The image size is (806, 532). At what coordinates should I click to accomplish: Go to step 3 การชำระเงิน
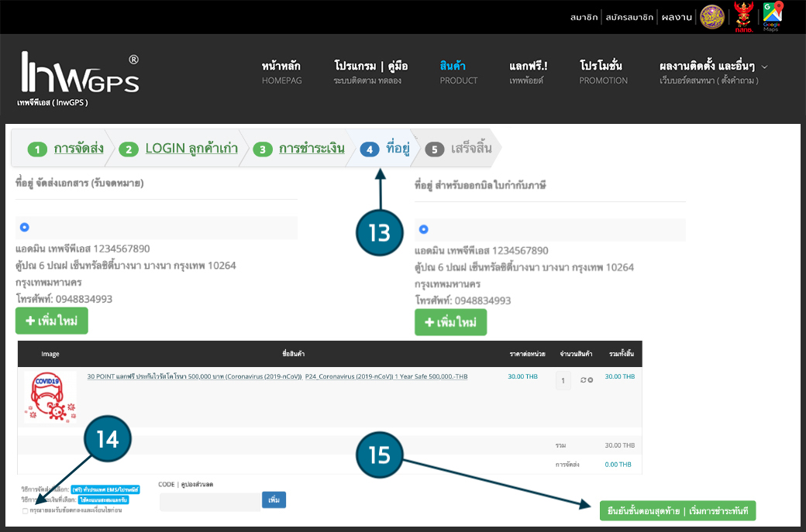pyautogui.click(x=311, y=149)
